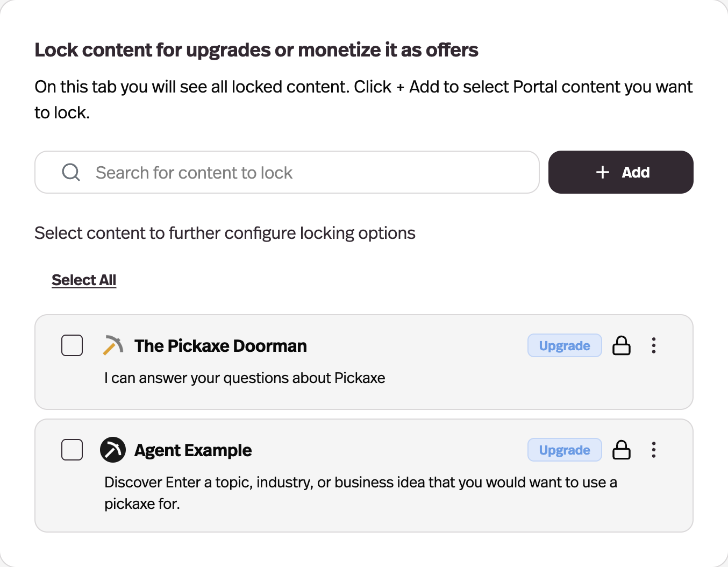Viewport: 728px width, 567px height.
Task: Check the checkbox for The Pickaxe Doorman
Action: click(72, 345)
